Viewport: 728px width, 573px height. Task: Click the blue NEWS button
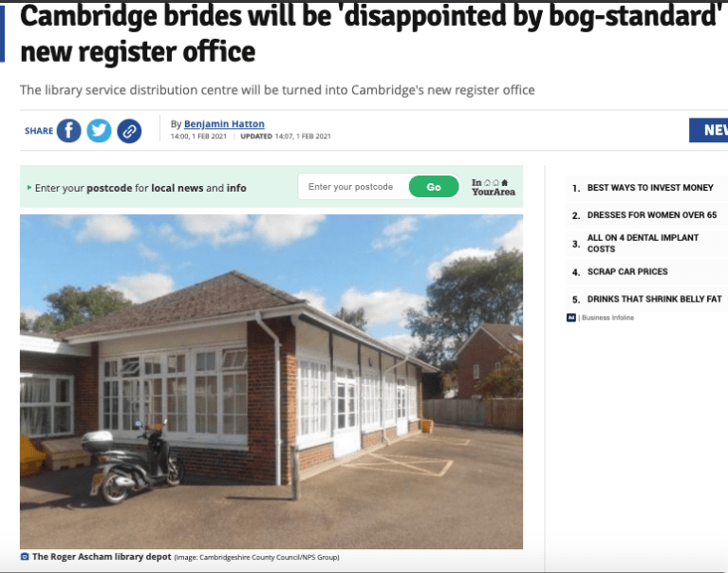click(708, 130)
